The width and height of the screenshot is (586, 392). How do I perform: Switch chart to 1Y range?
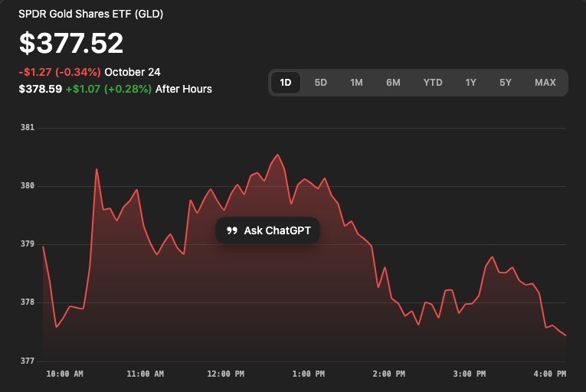click(x=470, y=83)
